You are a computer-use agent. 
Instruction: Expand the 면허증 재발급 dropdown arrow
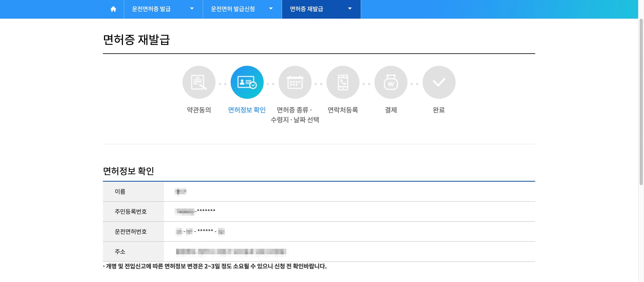pyautogui.click(x=350, y=9)
